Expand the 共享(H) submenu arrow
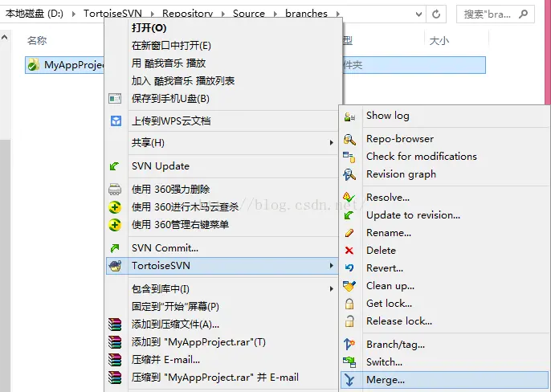551x392 pixels. tap(331, 142)
